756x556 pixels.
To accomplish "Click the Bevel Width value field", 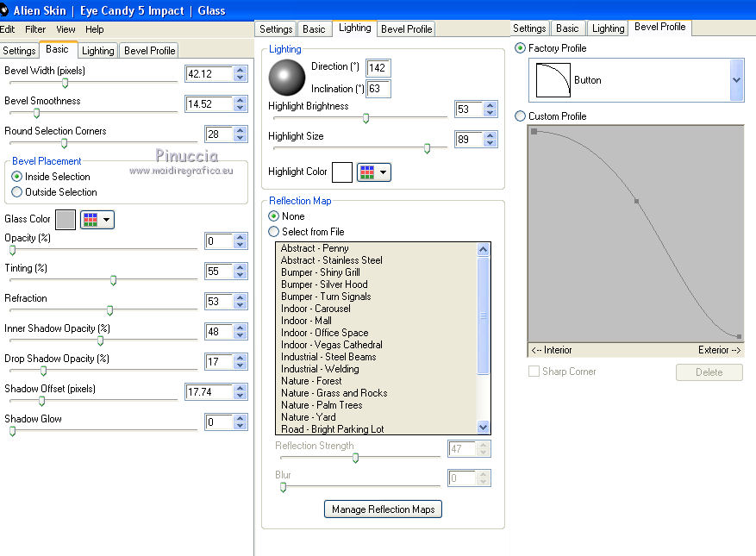I will tap(209, 74).
